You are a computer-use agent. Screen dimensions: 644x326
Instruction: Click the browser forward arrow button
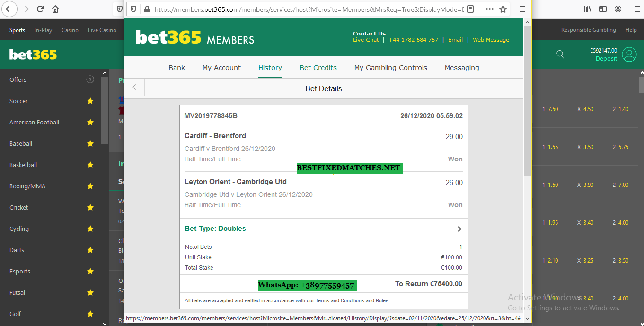(x=26, y=9)
